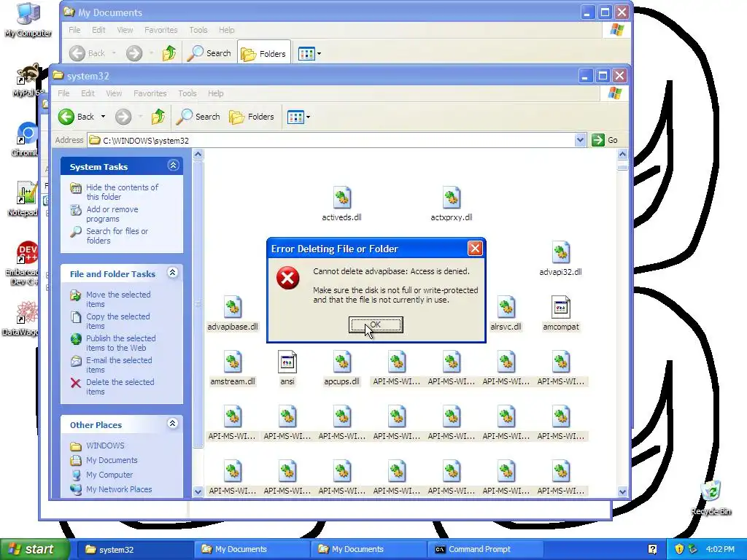Click Add or remove programs link

click(112, 214)
